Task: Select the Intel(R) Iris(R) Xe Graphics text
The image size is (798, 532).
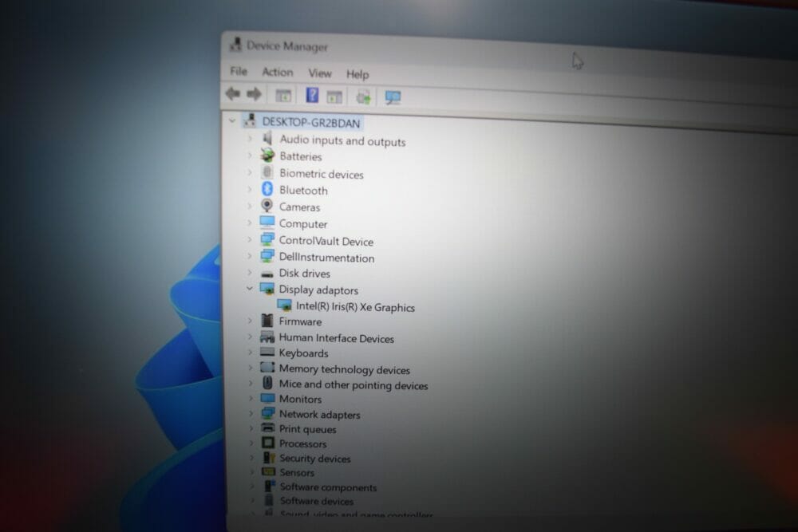Action: pos(355,307)
